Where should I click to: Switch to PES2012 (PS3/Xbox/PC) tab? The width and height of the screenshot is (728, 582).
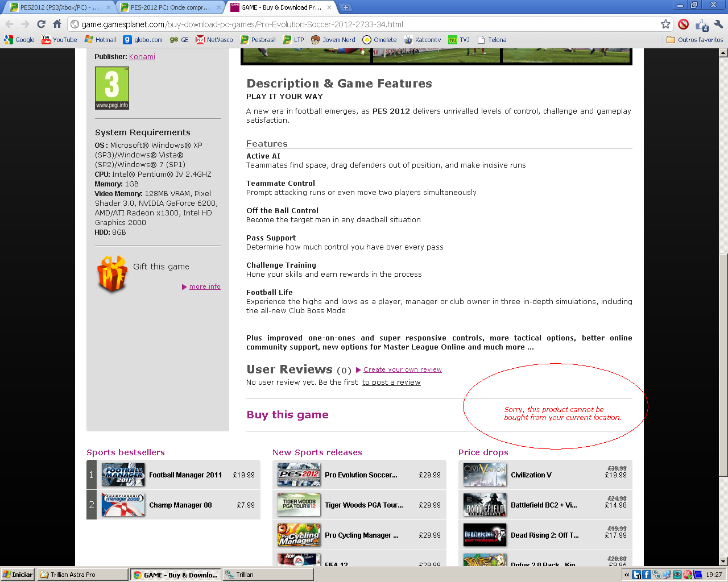pos(59,7)
